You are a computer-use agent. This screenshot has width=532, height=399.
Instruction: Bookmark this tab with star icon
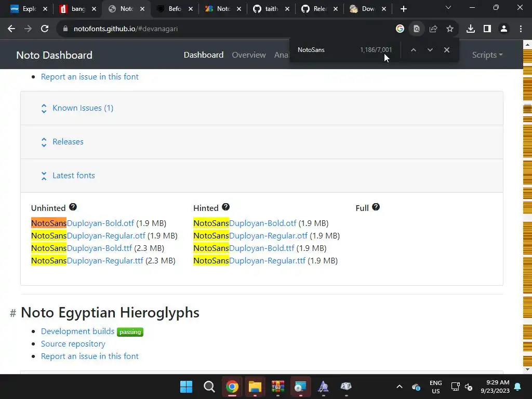click(450, 29)
